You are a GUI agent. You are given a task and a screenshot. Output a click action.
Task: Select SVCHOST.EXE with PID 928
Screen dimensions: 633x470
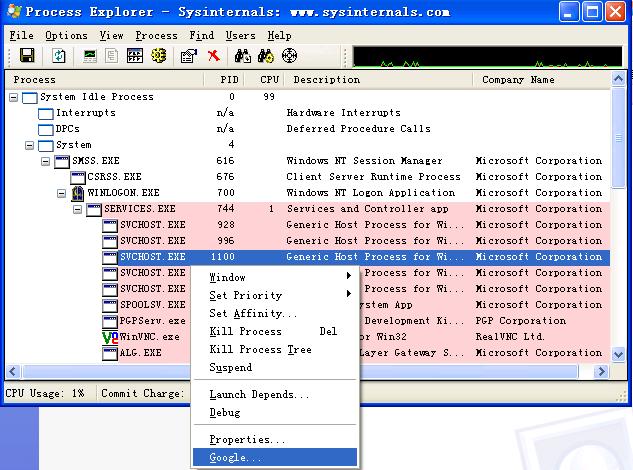click(x=308, y=225)
